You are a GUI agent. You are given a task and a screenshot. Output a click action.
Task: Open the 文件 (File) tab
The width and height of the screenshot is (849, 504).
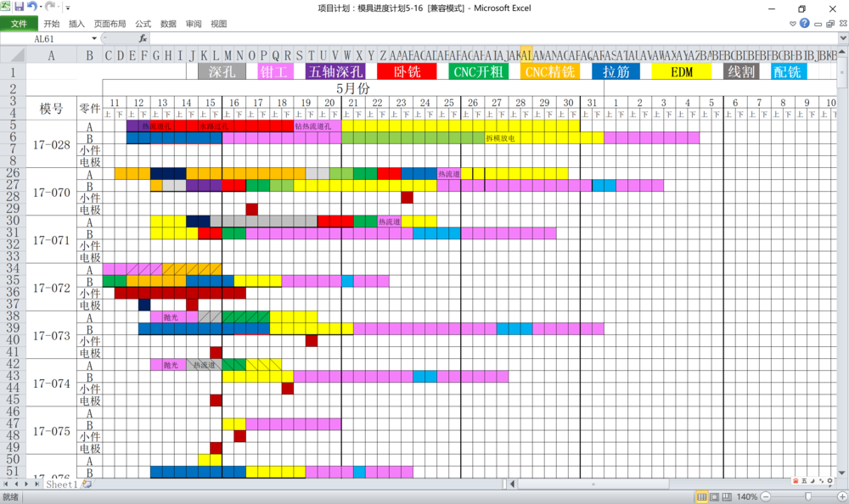click(19, 24)
